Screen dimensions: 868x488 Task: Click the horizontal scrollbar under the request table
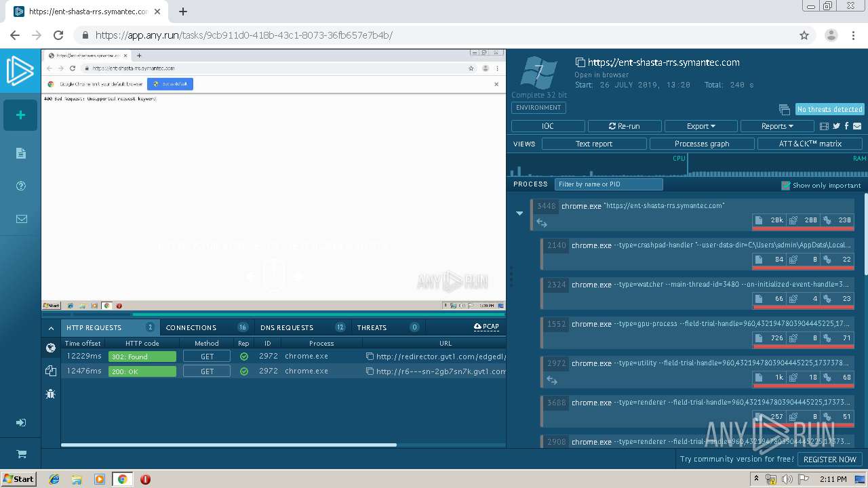[229, 445]
